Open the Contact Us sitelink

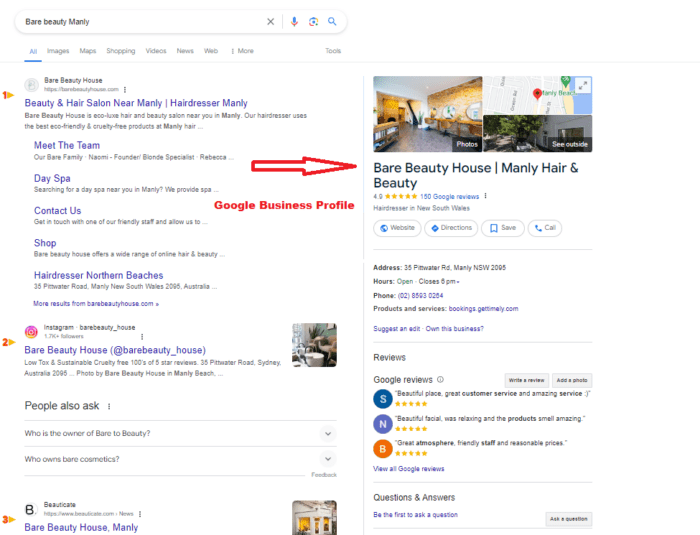click(x=58, y=211)
